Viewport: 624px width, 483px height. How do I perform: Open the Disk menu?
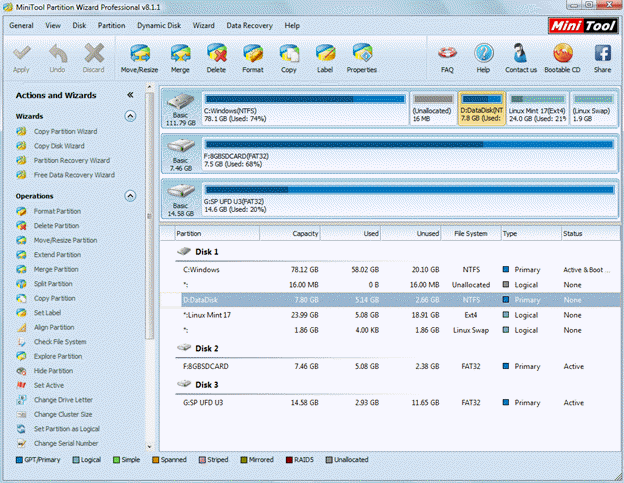pos(79,25)
